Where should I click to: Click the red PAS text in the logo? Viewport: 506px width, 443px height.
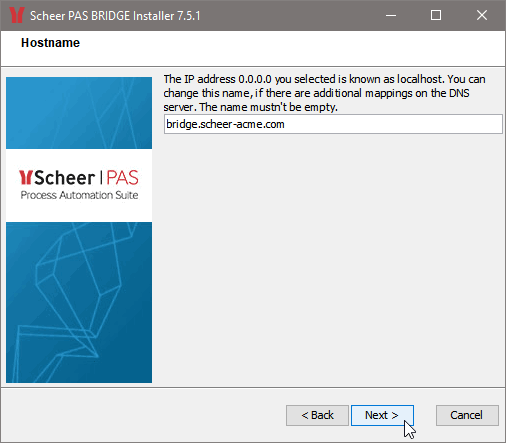coord(122,178)
